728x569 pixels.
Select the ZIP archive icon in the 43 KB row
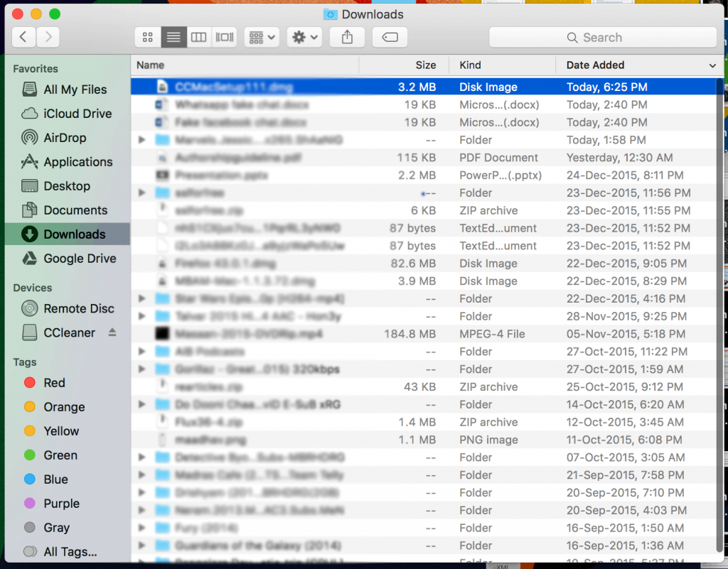pyautogui.click(x=162, y=386)
